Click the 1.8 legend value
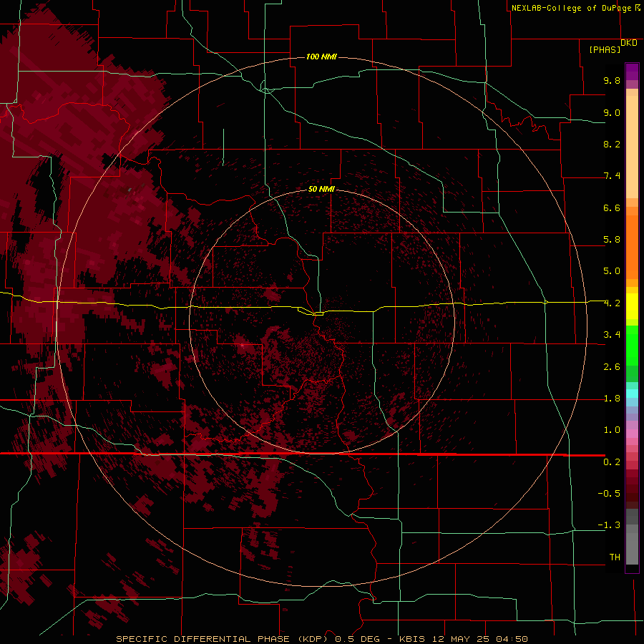Viewport: 644px width, 644px height. 612,399
